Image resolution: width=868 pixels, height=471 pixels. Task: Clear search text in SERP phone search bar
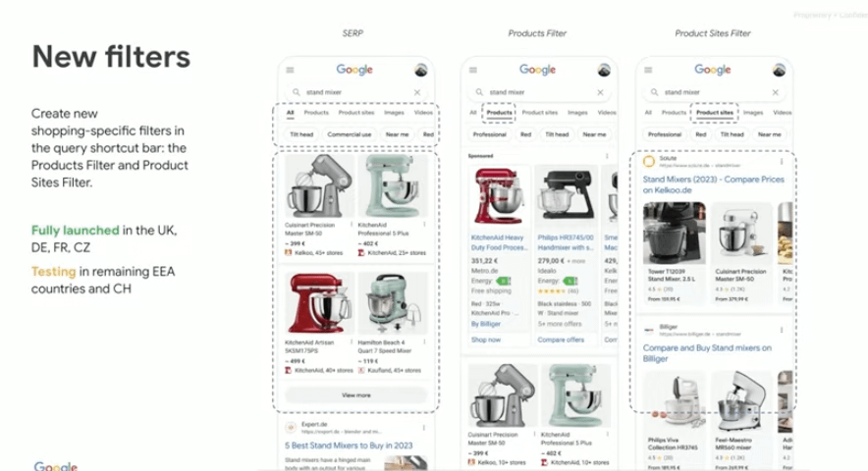[417, 92]
